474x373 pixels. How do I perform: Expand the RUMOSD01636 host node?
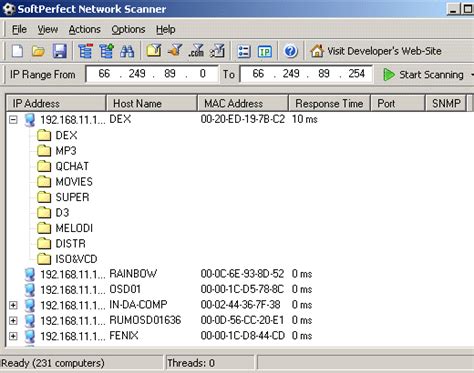[13, 321]
